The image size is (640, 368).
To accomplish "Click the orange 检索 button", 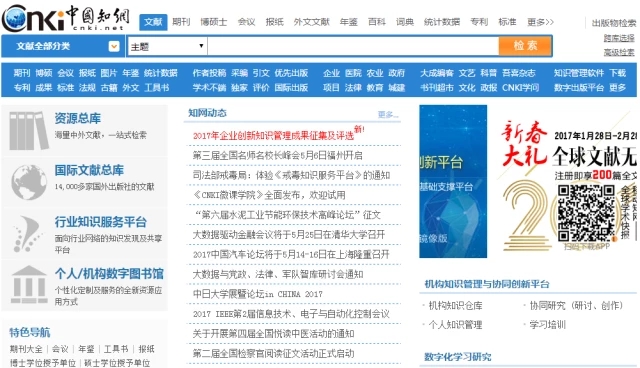I will [525, 46].
